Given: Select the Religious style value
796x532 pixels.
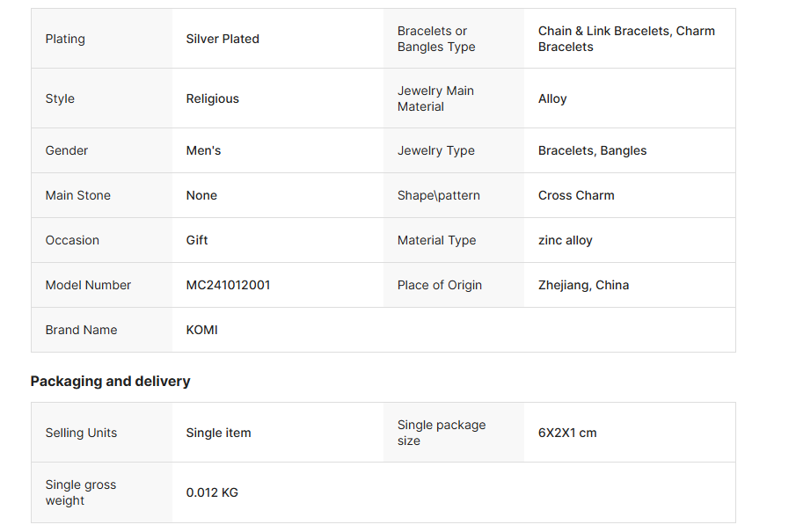Looking at the screenshot, I should pos(212,98).
